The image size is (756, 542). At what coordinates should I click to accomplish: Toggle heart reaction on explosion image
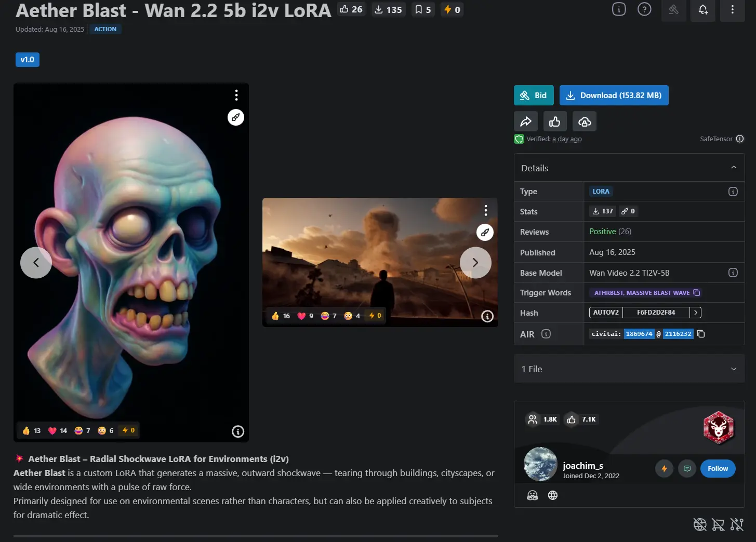[305, 316]
